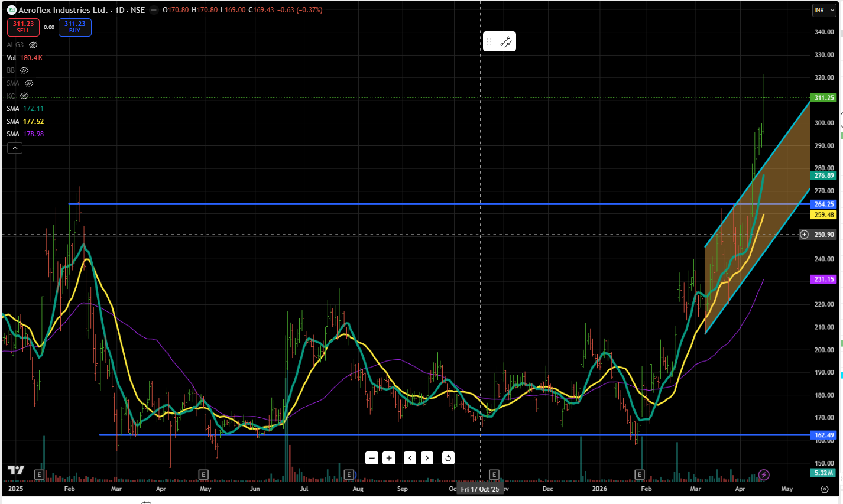Click the drawing toolbar drag handle
Image resolution: width=843 pixels, height=504 pixels.
tap(489, 42)
